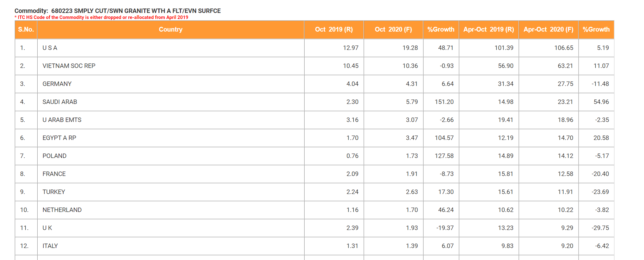Select the TURKEY country cell
644x260 pixels.
(x=54, y=192)
